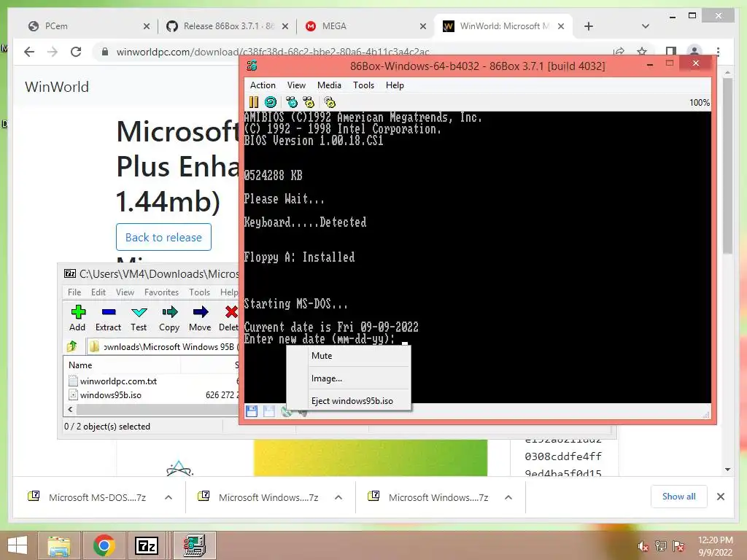Open the 86Box Help menu
This screenshot has height=560, width=747.
pos(395,85)
